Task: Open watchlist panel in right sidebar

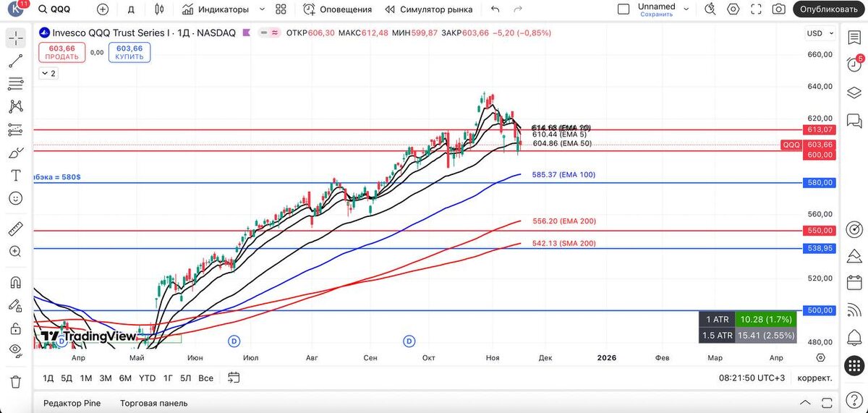Action: tap(854, 38)
